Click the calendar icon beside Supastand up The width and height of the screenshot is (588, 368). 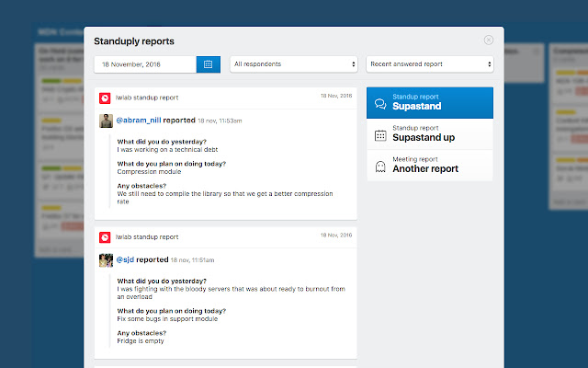[x=380, y=135]
